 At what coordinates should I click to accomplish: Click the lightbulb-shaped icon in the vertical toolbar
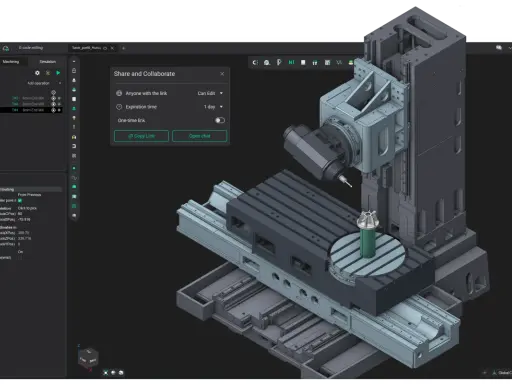[74, 118]
